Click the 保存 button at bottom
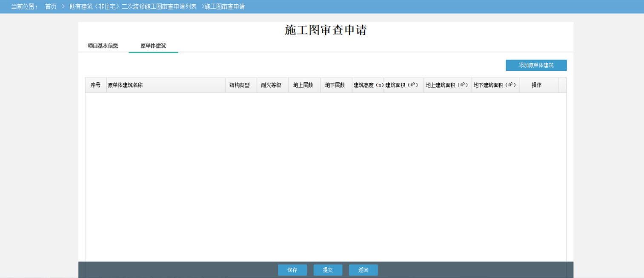644x278 pixels. [x=292, y=270]
